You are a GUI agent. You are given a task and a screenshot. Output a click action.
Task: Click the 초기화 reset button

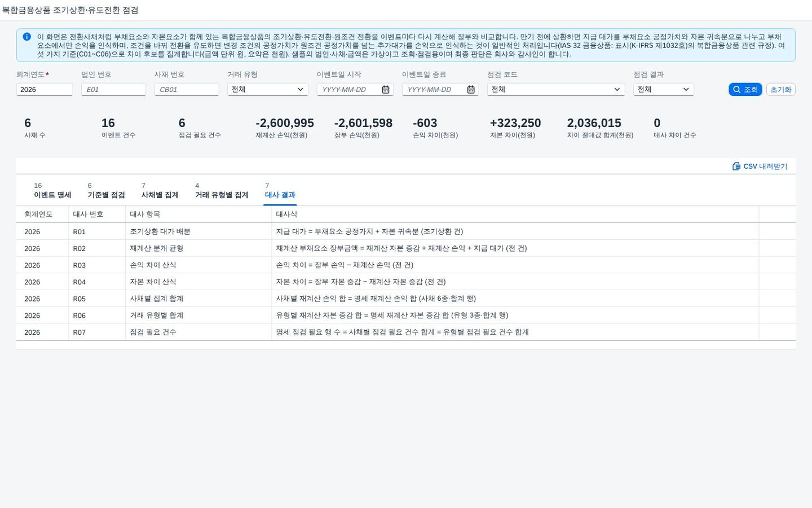781,89
